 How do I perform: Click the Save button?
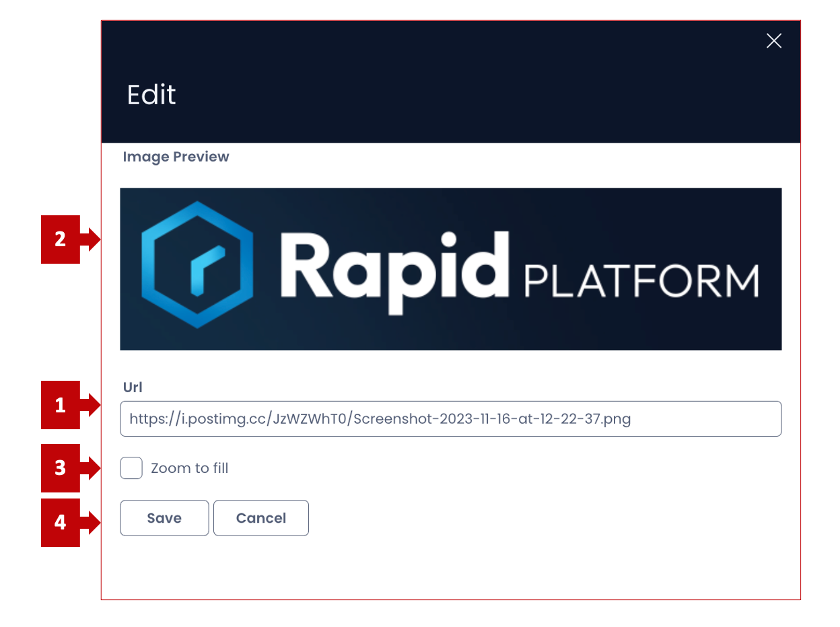(x=164, y=518)
